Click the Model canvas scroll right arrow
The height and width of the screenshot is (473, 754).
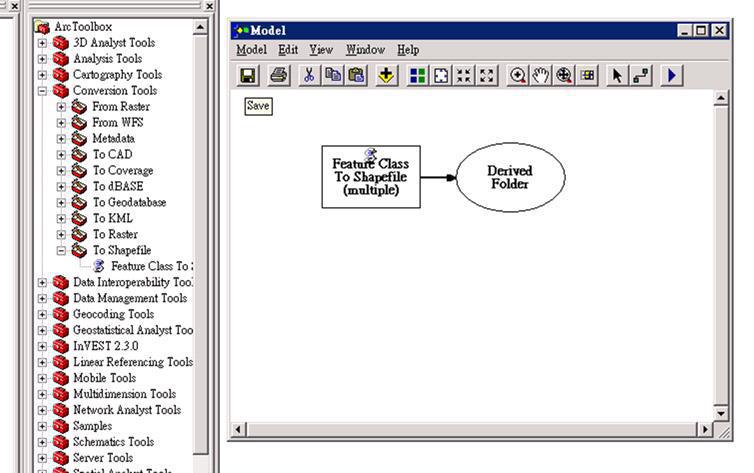pyautogui.click(x=705, y=429)
